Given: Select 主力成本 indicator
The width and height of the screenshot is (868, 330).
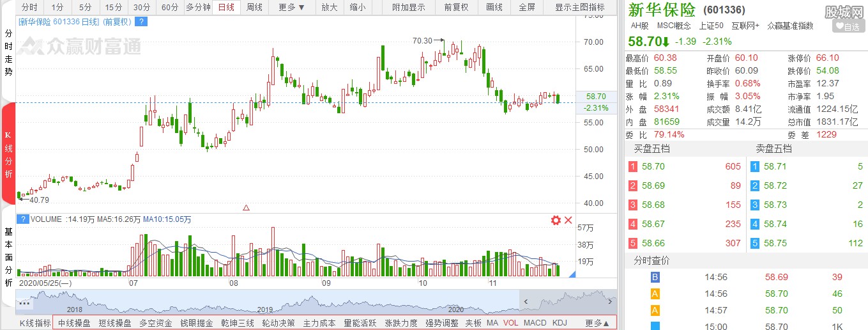Looking at the screenshot, I should (x=319, y=323).
